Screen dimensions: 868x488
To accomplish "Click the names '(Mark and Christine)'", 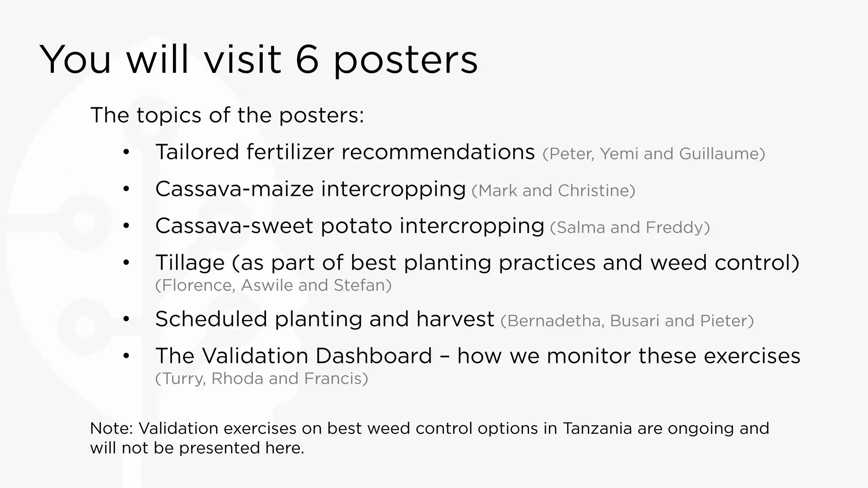I will point(553,191).
